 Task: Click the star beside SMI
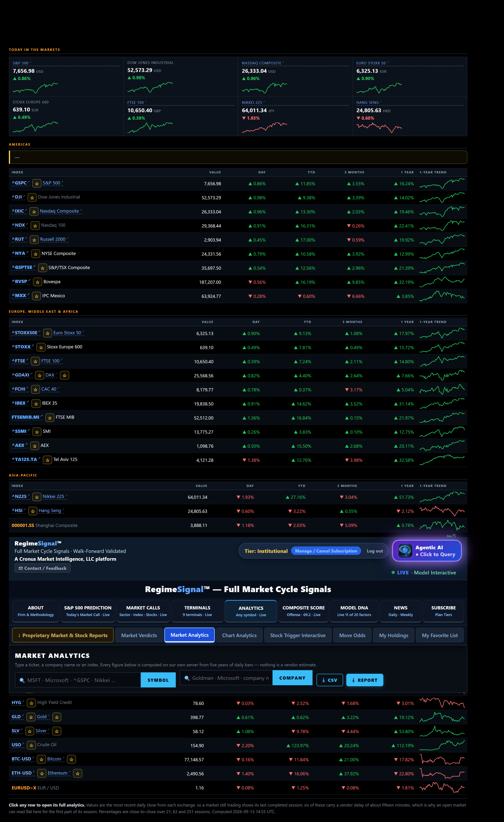pyautogui.click(x=37, y=432)
